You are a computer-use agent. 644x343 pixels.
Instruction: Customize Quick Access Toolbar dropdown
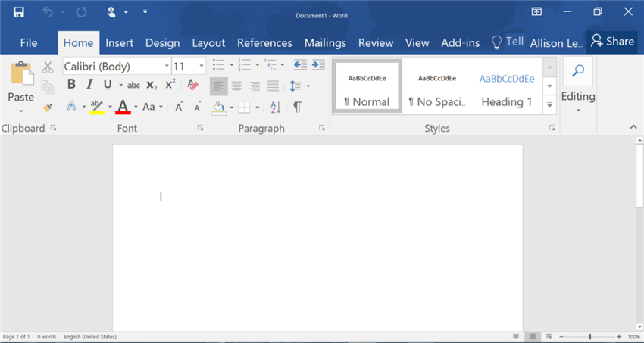(145, 12)
